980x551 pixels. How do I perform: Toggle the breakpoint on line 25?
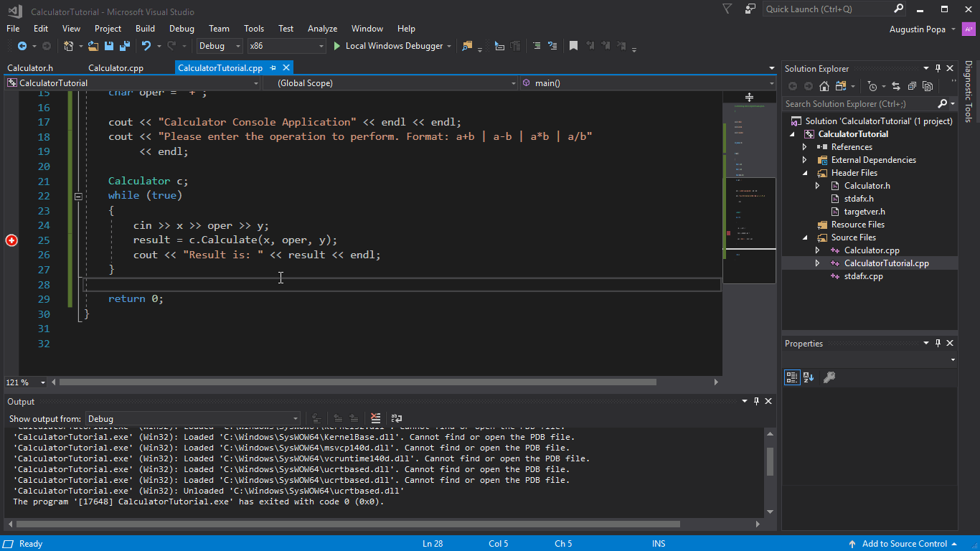click(x=11, y=240)
